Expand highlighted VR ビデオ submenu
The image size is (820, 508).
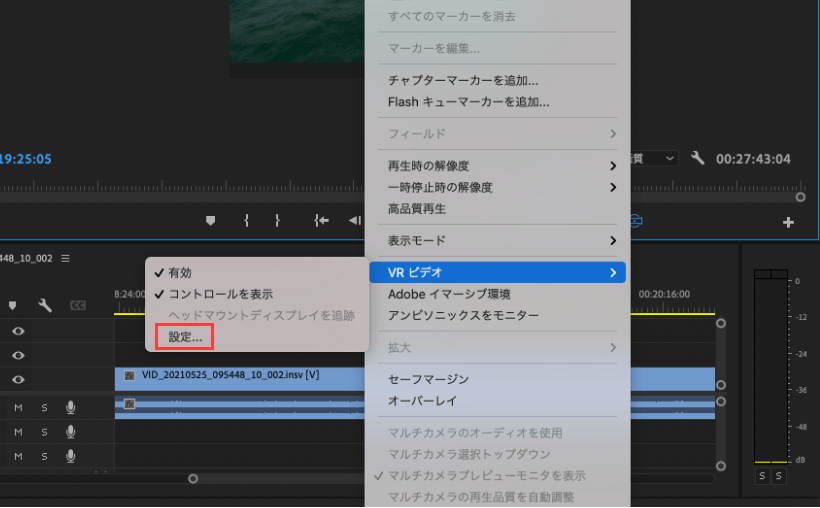[497, 273]
